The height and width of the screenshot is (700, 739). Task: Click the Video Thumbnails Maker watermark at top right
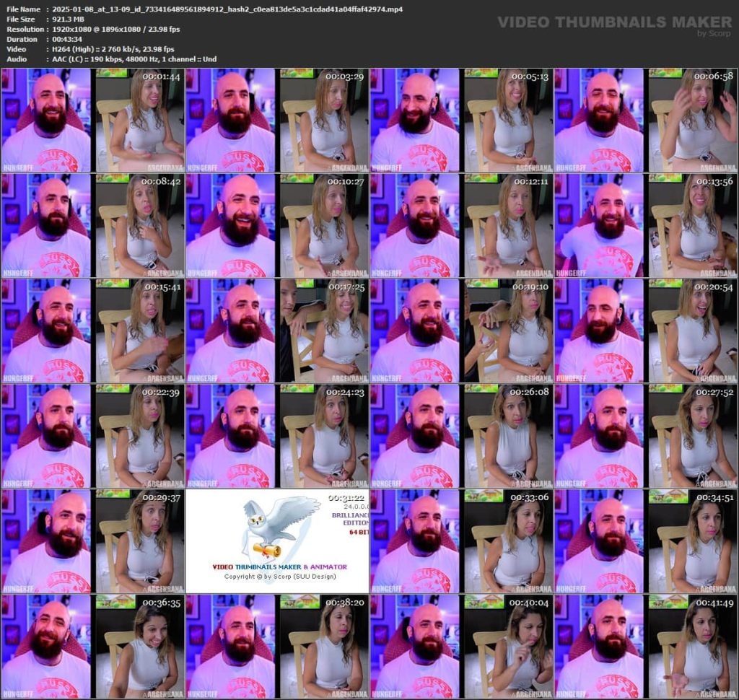pos(614,24)
